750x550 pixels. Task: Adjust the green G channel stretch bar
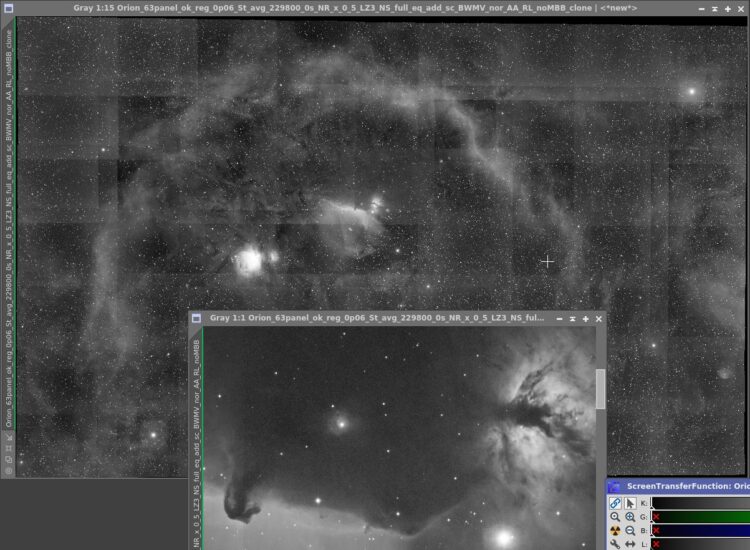[700, 517]
